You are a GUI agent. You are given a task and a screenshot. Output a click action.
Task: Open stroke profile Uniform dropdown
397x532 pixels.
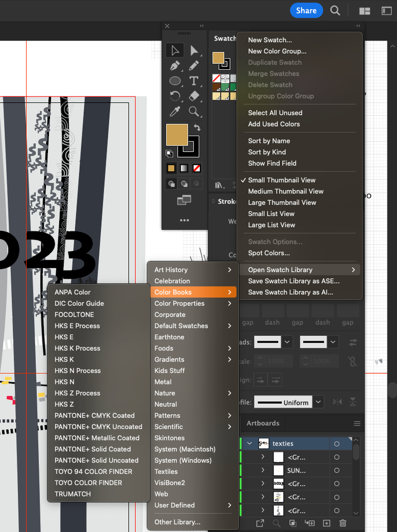pyautogui.click(x=318, y=402)
